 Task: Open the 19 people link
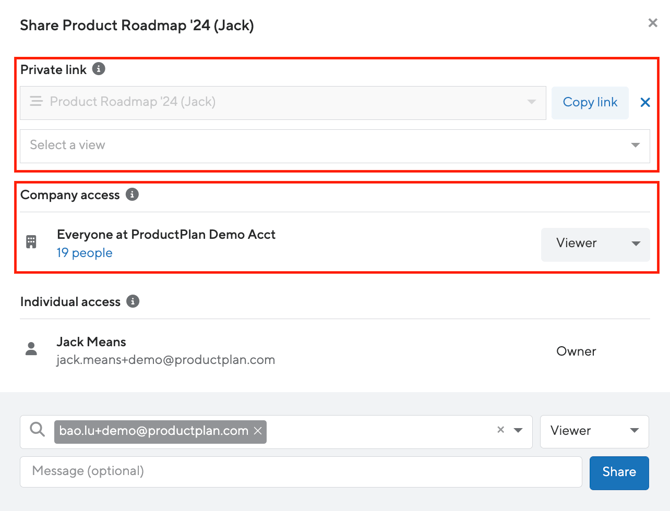click(84, 253)
